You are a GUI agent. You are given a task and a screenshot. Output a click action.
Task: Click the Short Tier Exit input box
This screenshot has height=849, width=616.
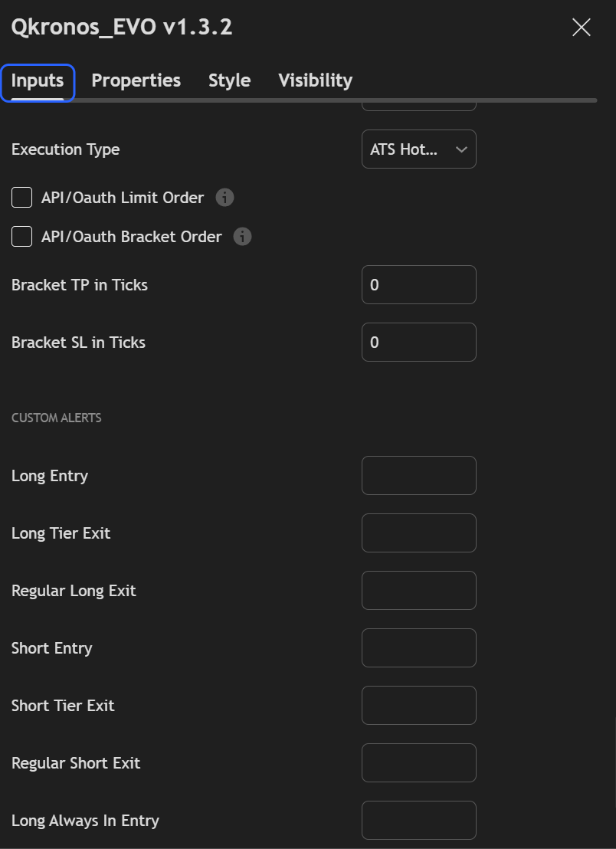pos(418,706)
